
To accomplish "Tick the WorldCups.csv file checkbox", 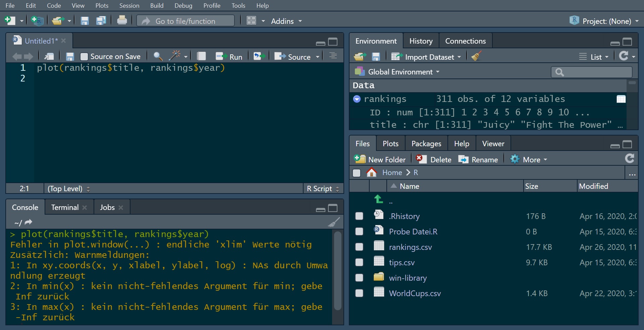I will pos(359,293).
